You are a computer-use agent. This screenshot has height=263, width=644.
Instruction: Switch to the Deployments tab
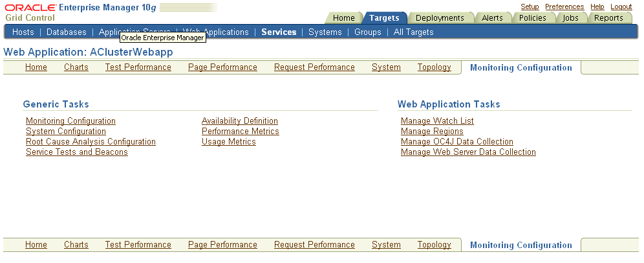(x=440, y=18)
